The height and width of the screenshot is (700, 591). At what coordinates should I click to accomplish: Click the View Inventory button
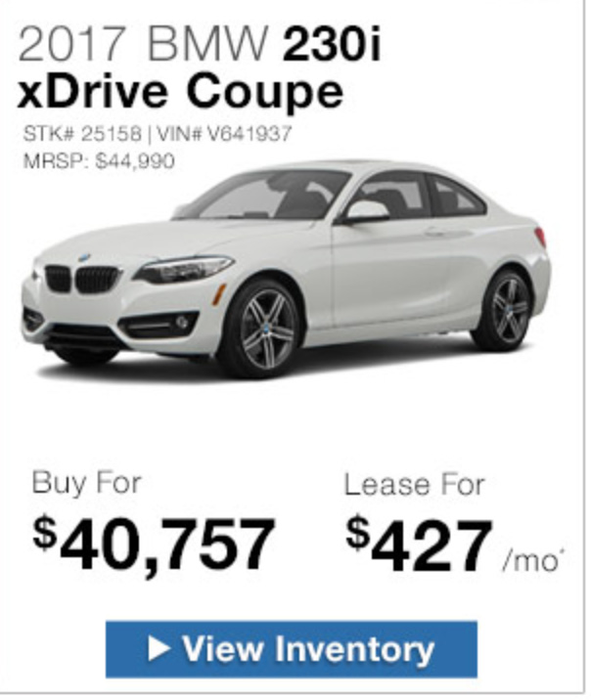(x=292, y=649)
